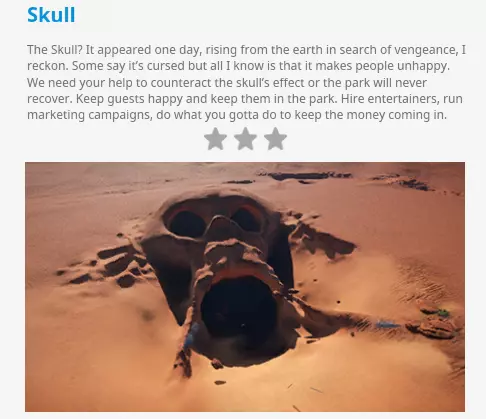This screenshot has width=486, height=419.
Task: Select the skull's dark open mouth cavity
Action: pyautogui.click(x=239, y=310)
